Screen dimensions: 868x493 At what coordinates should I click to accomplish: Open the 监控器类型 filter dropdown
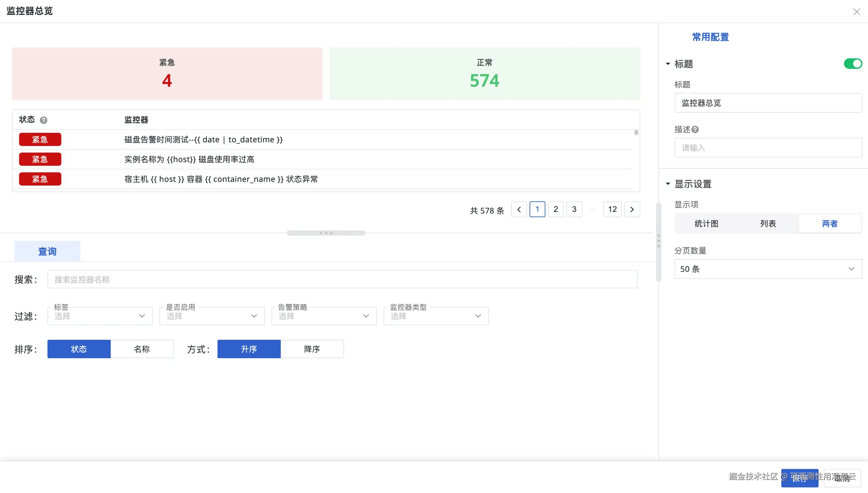tap(436, 316)
